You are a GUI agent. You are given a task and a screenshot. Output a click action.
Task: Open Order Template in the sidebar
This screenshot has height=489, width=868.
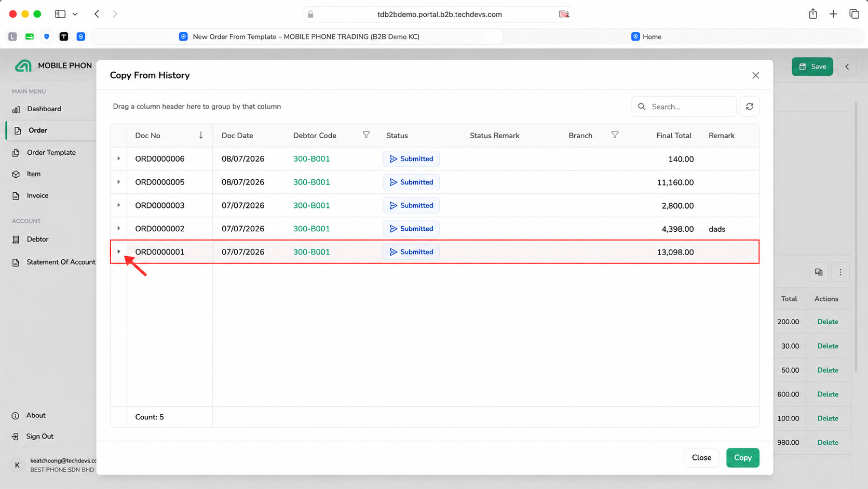(51, 152)
